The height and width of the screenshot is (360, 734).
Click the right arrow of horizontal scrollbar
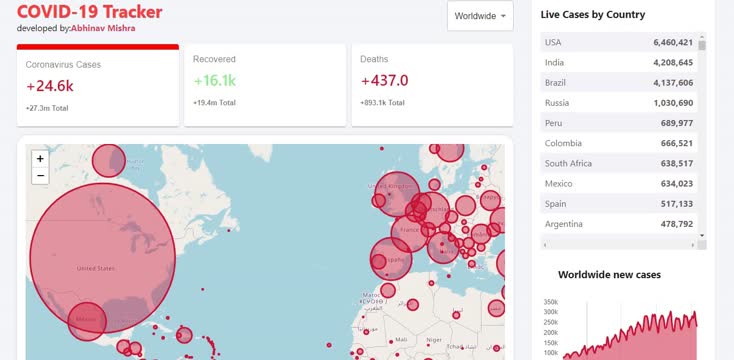click(693, 245)
